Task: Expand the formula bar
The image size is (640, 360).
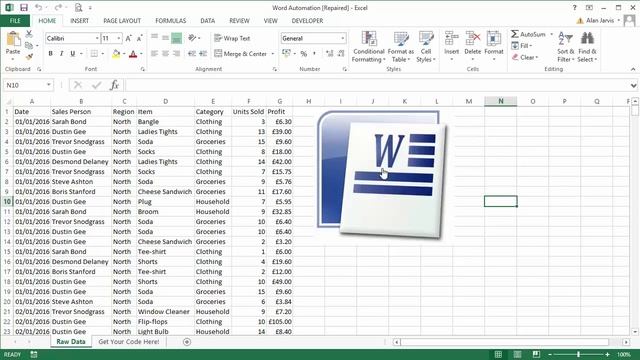Action: click(x=633, y=85)
